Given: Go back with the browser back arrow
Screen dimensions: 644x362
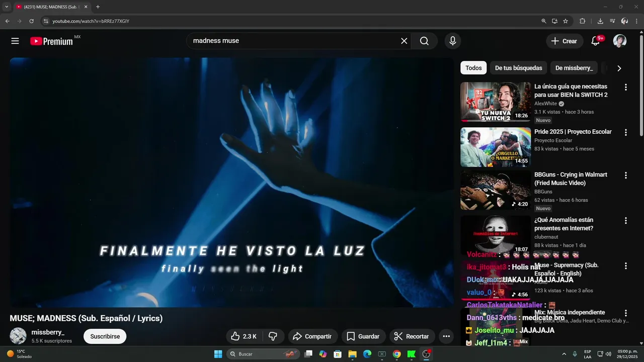Looking at the screenshot, I should pyautogui.click(x=7, y=21).
